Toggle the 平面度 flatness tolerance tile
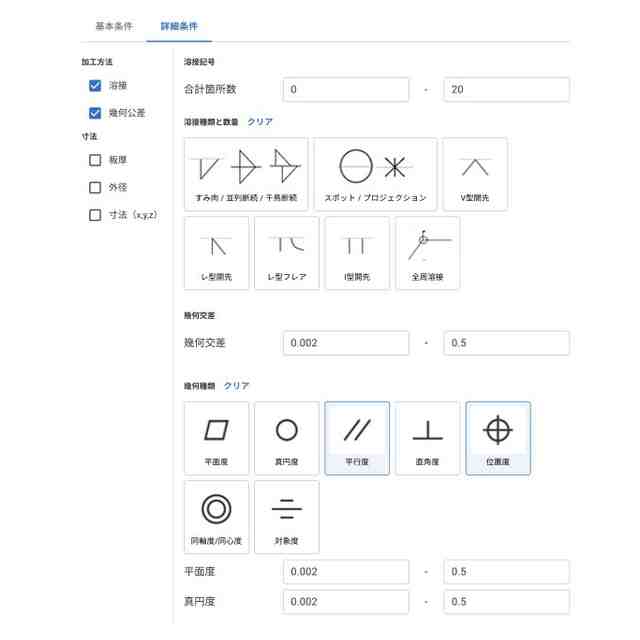Screen dimensions: 640x640 point(217,438)
